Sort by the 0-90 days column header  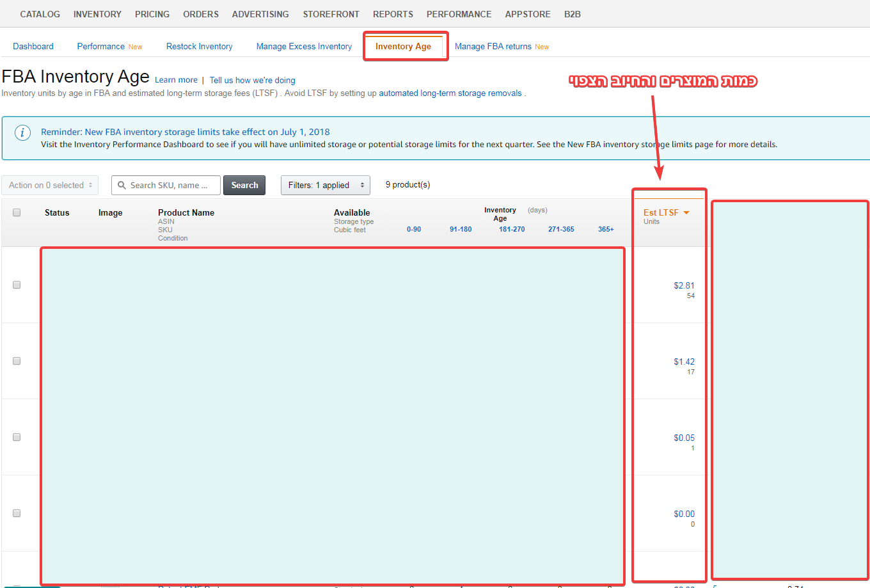[414, 229]
